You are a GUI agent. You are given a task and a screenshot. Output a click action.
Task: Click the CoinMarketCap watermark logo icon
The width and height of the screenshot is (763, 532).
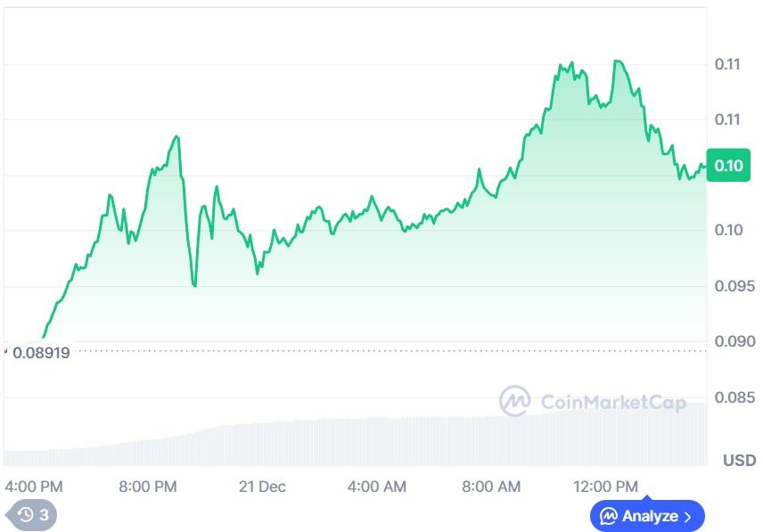click(515, 402)
